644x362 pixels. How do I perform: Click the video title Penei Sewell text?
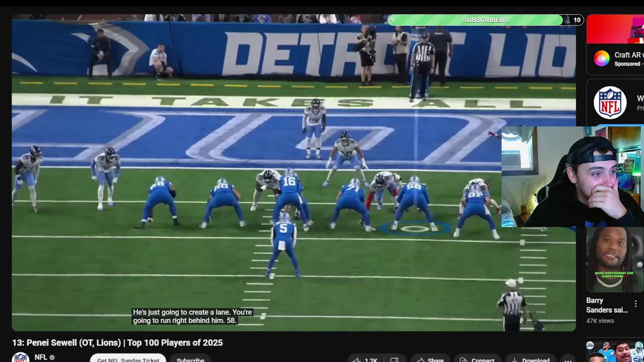point(117,343)
